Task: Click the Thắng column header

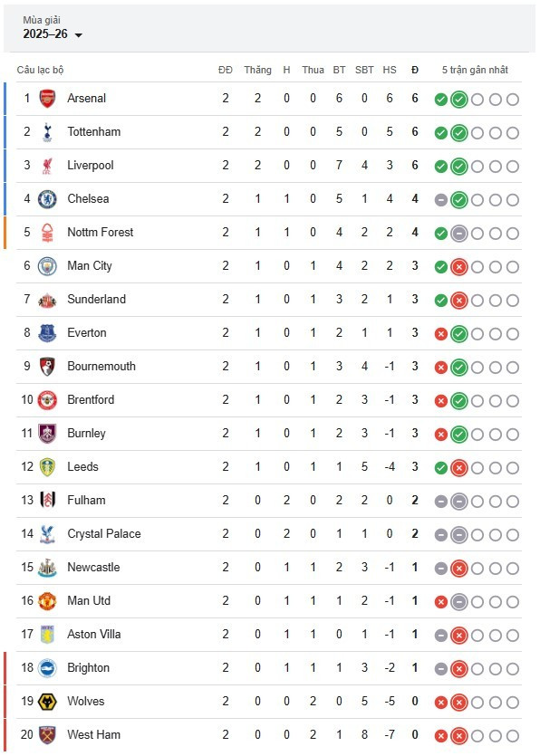Action: click(x=257, y=70)
